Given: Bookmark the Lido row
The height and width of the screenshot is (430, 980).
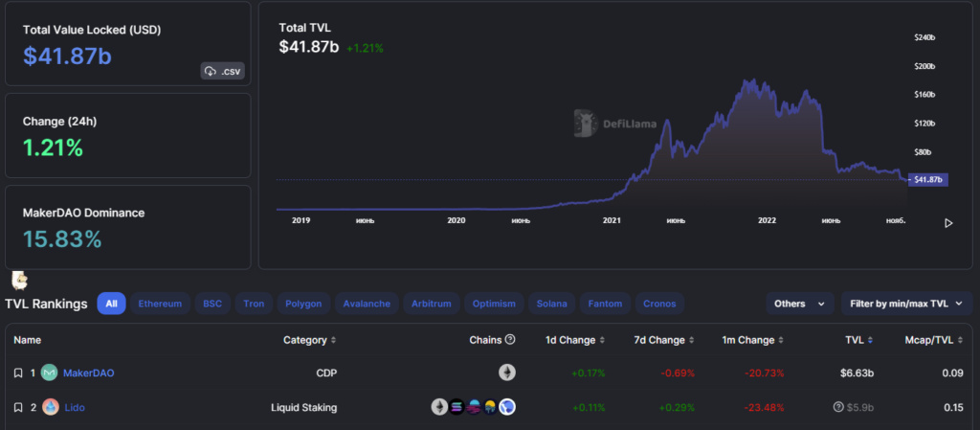Looking at the screenshot, I should pos(18,408).
